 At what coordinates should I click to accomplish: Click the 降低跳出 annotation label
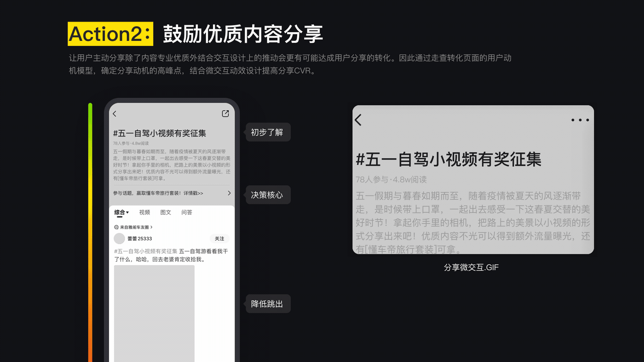tap(267, 304)
